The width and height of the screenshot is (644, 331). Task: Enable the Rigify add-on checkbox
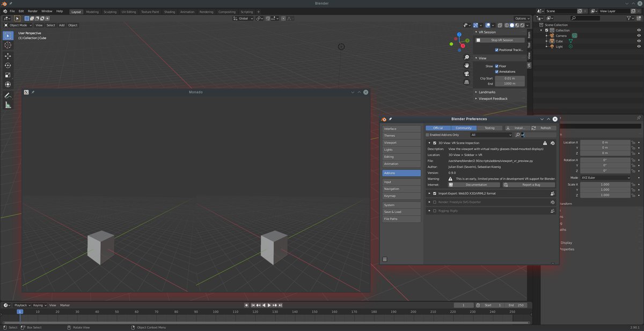435,211
